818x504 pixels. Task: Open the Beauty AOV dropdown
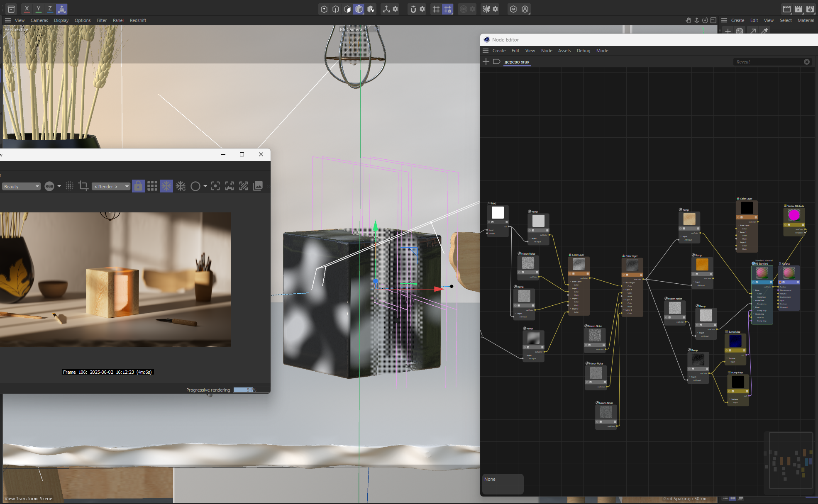click(x=21, y=187)
